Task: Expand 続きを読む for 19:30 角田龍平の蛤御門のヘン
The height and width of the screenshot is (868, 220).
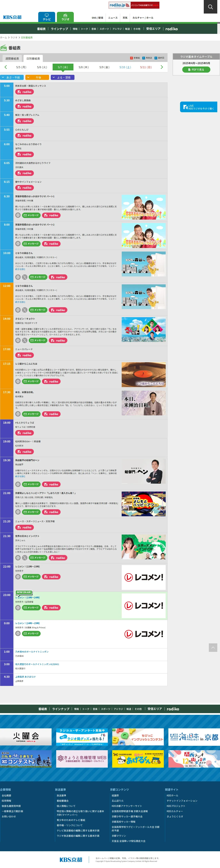Action: 20,476
